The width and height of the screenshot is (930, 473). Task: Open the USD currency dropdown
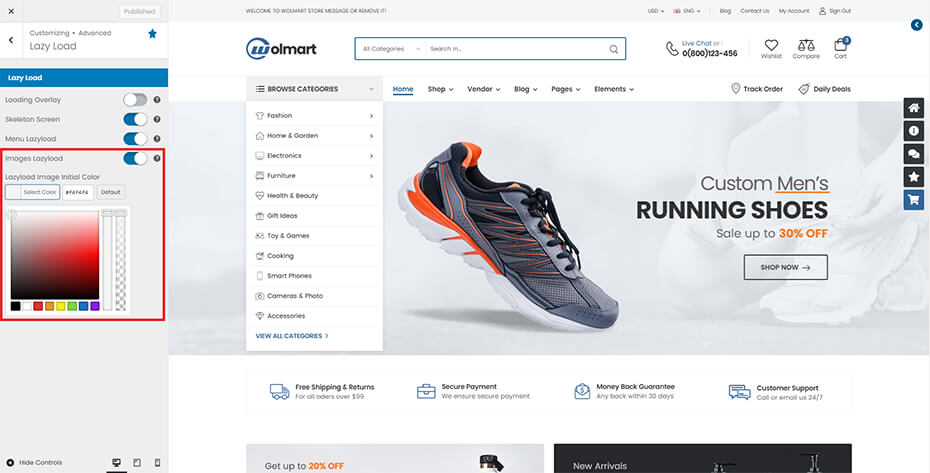tap(655, 11)
